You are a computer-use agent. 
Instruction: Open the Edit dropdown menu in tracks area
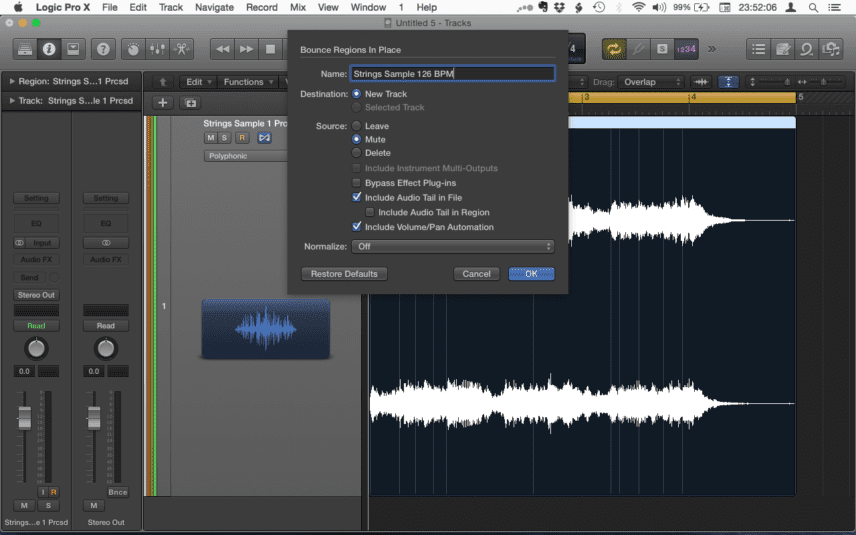coord(198,82)
